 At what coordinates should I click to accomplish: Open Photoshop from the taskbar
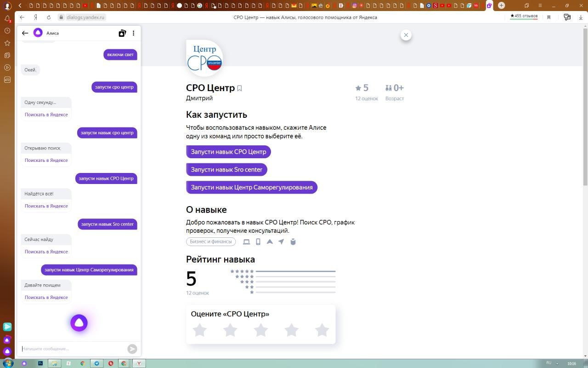[x=40, y=363]
